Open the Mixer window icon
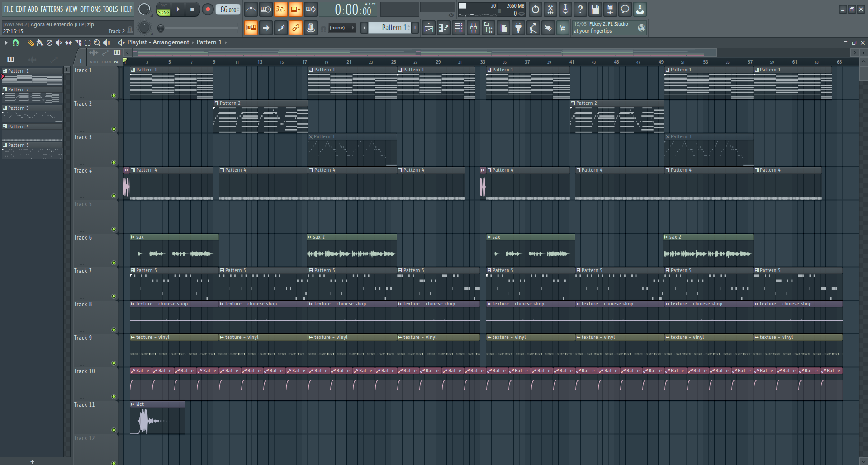Screen dimensions: 868x465 pyautogui.click(x=473, y=28)
